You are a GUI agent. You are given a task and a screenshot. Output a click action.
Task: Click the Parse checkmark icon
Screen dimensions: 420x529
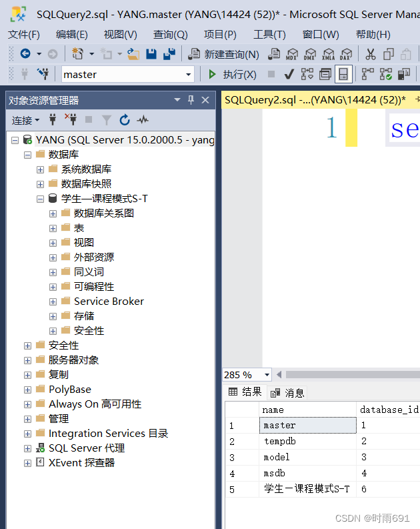tap(289, 74)
